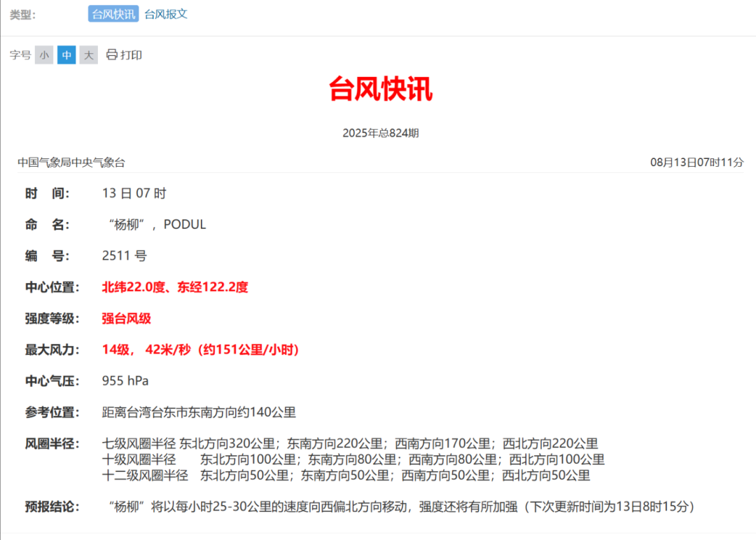Click the 打印 print text link
Screen dimensions: 756x540
click(x=132, y=55)
